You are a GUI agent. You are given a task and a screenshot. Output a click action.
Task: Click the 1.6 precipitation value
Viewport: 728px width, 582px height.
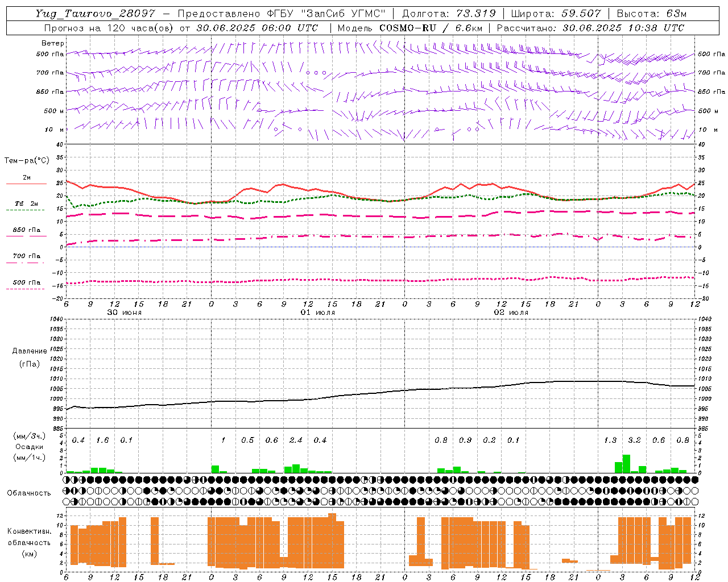(102, 440)
